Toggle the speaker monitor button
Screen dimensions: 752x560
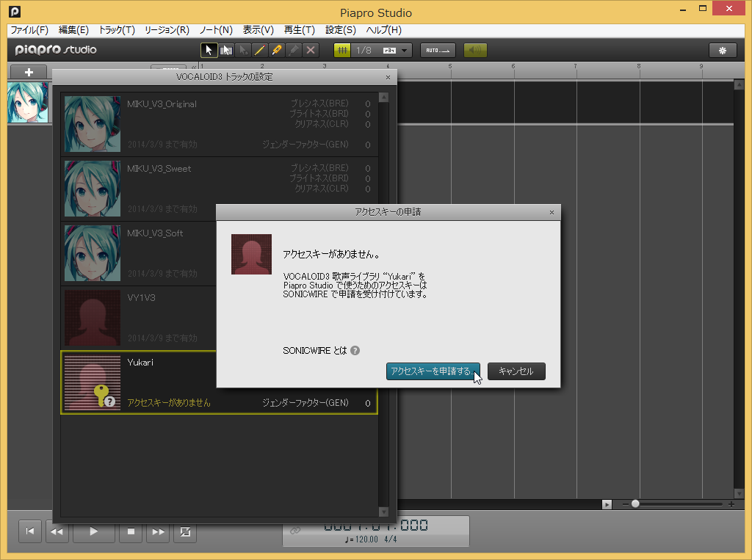(475, 50)
